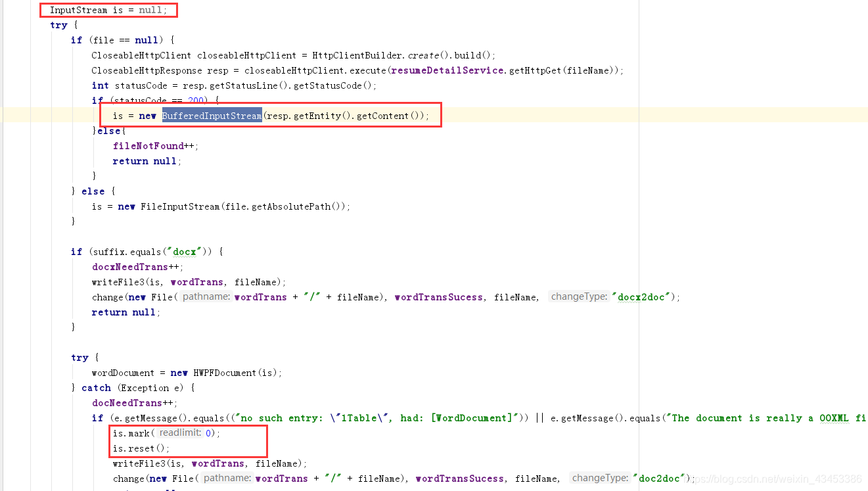Place the cursor on HttpClientBuilder

click(355, 55)
